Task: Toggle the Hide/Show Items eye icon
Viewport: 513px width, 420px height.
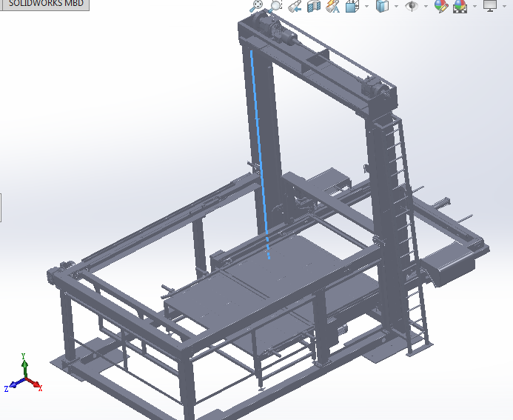Action: (x=412, y=6)
